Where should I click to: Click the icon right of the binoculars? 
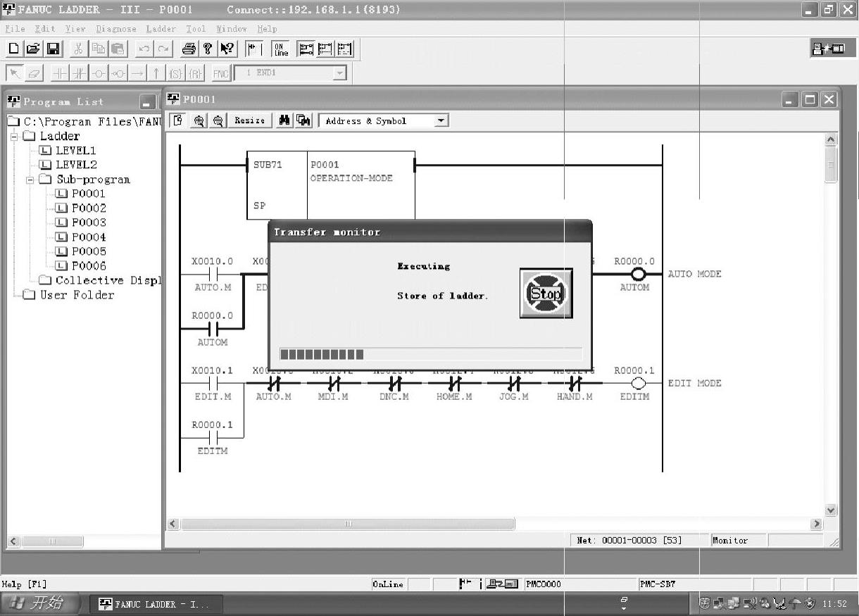303,120
